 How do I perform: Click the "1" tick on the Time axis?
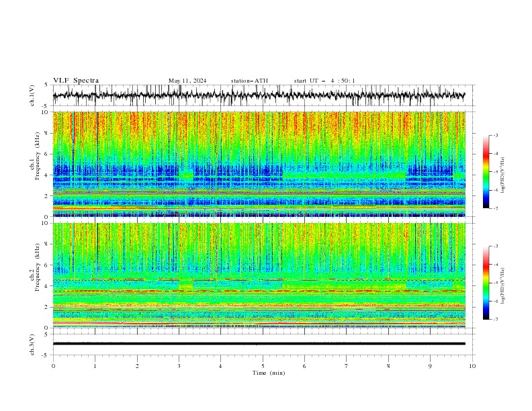pos(95,366)
